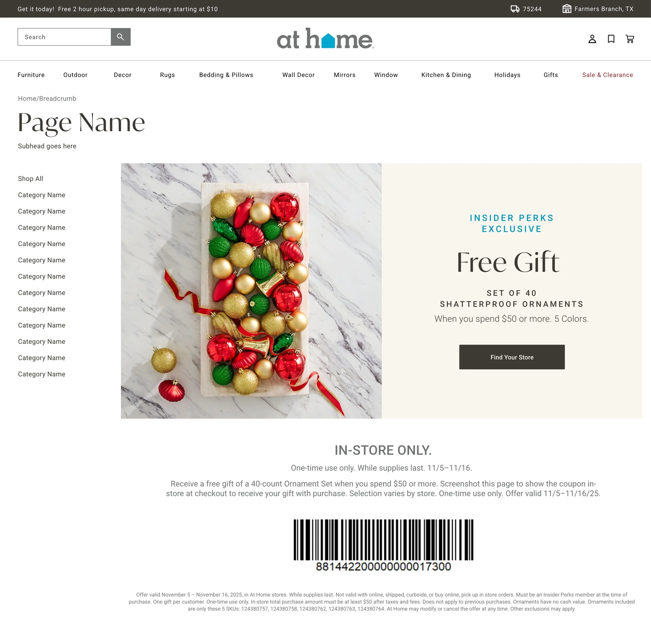Open Sale & Clearance menu
651x644 pixels.
pos(608,75)
